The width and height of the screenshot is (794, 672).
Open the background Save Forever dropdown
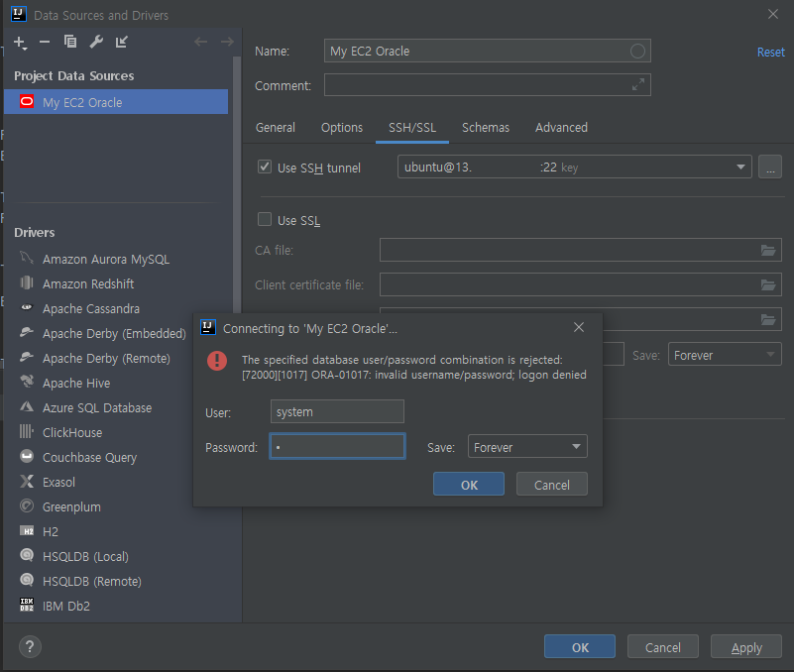tap(725, 355)
